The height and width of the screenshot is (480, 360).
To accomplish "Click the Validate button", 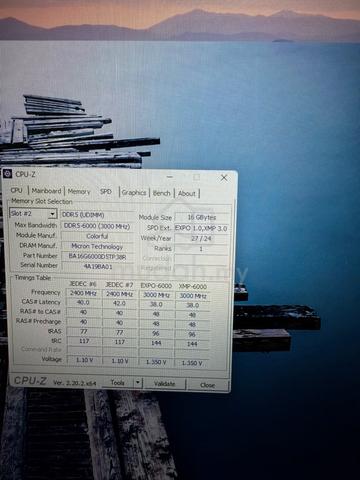I will [x=164, y=384].
